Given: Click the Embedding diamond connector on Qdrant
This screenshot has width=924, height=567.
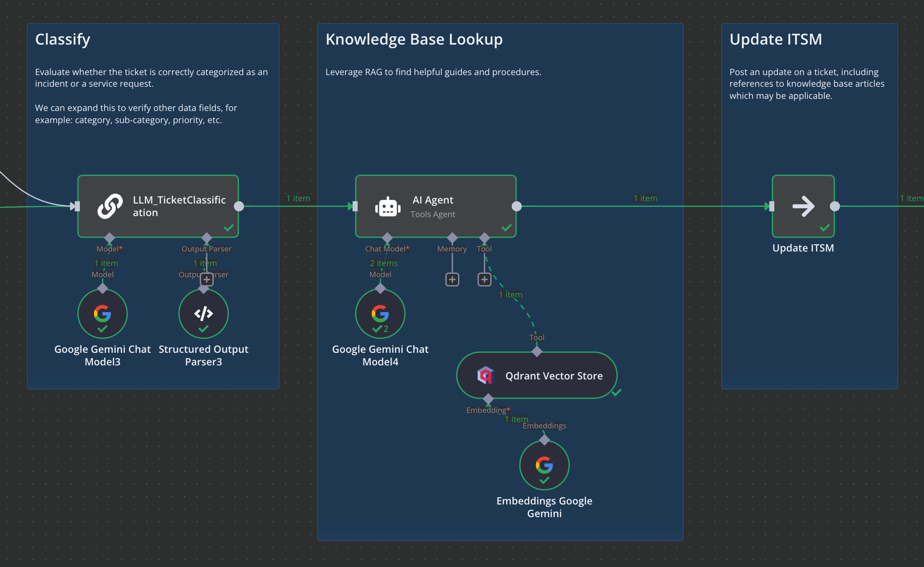Looking at the screenshot, I should pyautogui.click(x=488, y=399).
